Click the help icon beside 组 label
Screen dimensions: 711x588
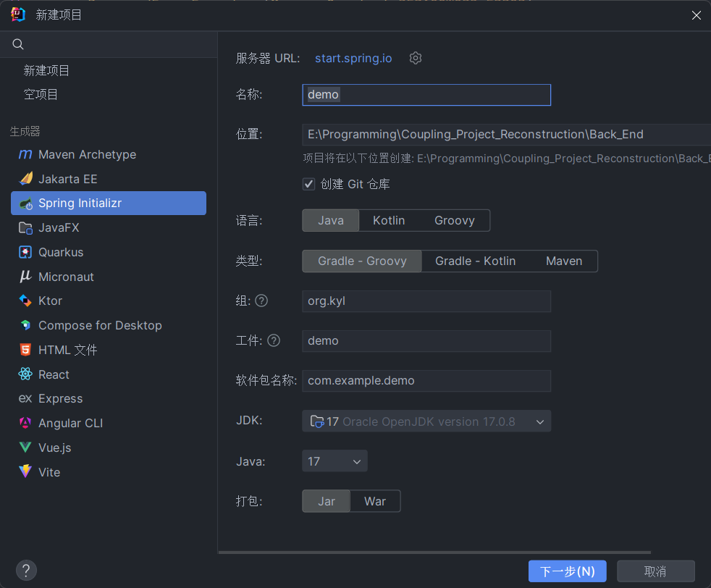[261, 301]
